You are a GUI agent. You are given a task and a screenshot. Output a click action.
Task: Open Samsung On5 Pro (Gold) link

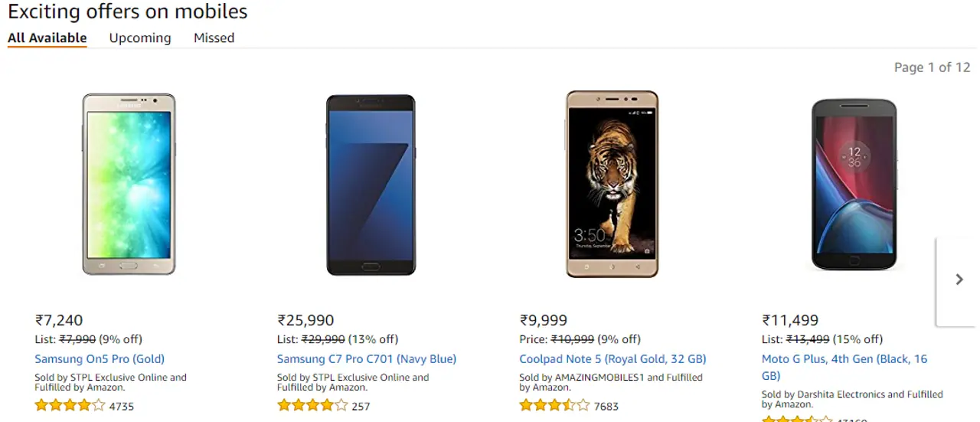[100, 359]
